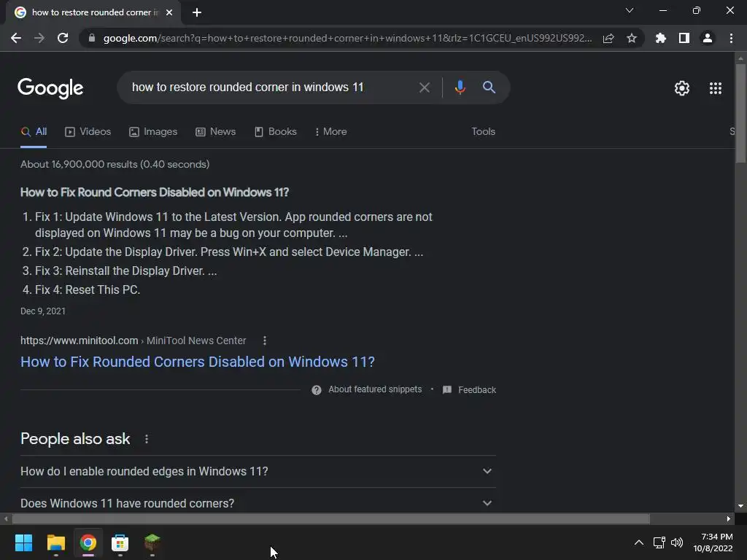This screenshot has height=560, width=747.
Task: Open the volume tray icon
Action: pyautogui.click(x=676, y=542)
